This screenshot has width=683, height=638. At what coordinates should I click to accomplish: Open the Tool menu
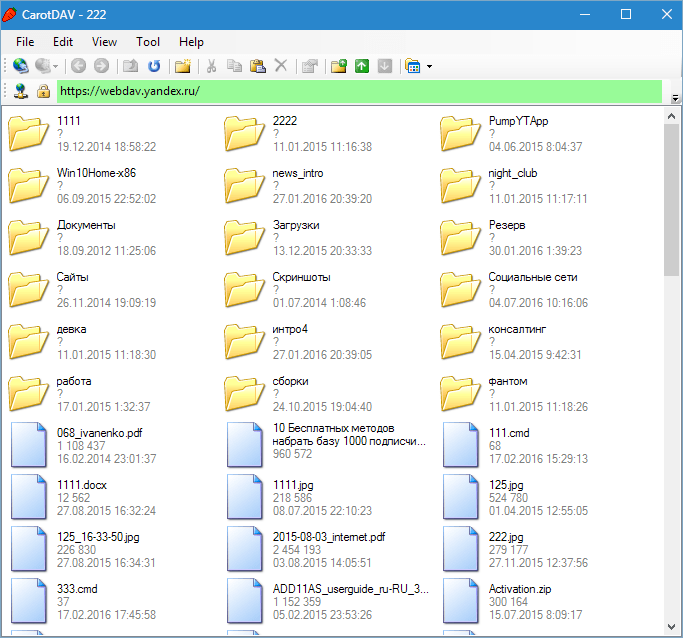(148, 42)
